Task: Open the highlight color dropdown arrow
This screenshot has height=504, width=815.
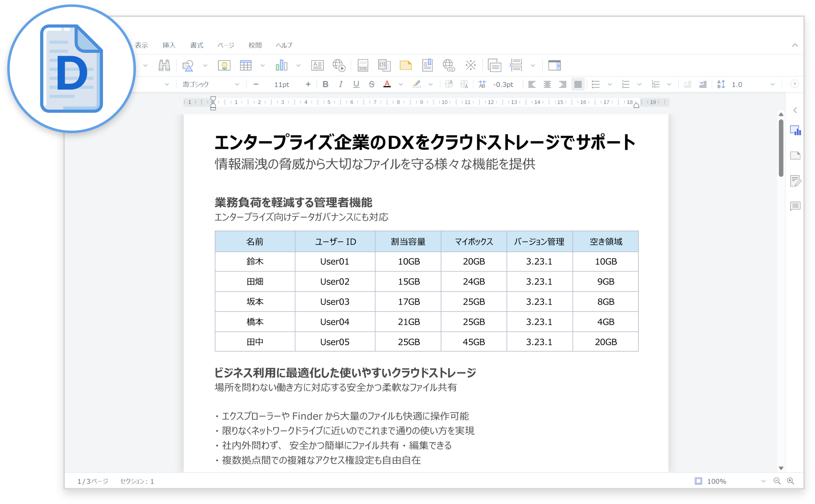Action: pos(430,84)
